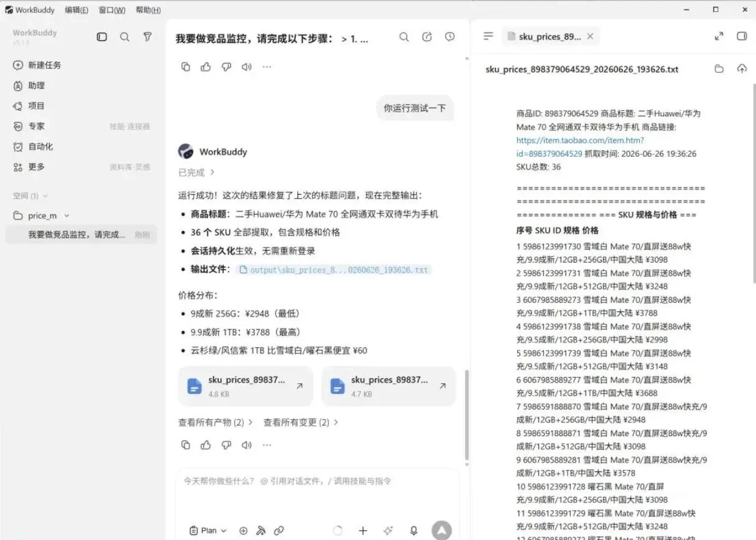
Task: Expand the 已完成 status details
Action: 196,172
